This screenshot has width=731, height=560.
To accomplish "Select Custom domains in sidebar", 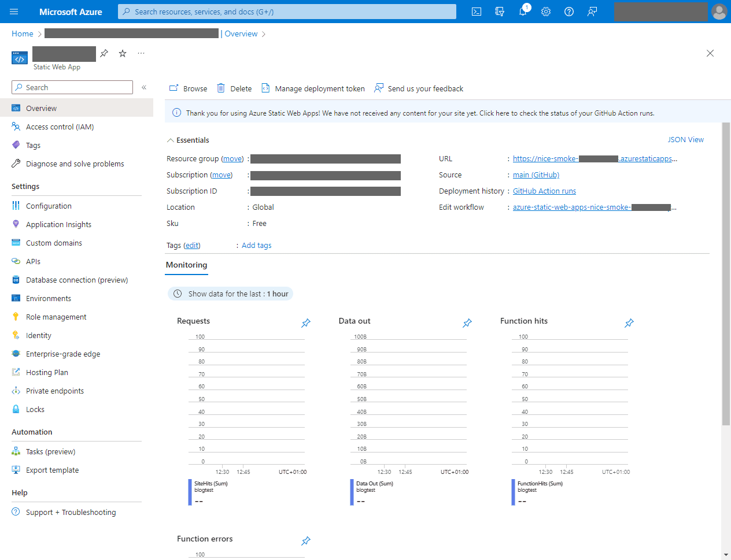I will (x=54, y=243).
